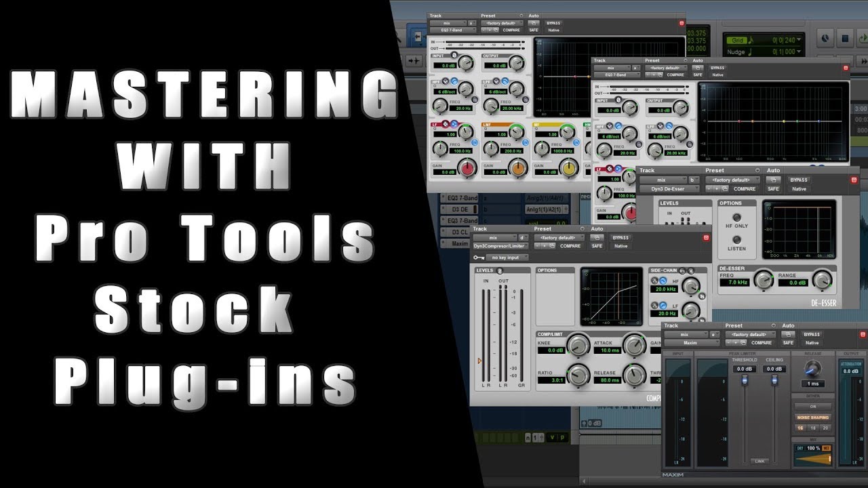This screenshot has height=488, width=868.
Task: Open the mix track selector in the Maxim window
Action: [685, 334]
